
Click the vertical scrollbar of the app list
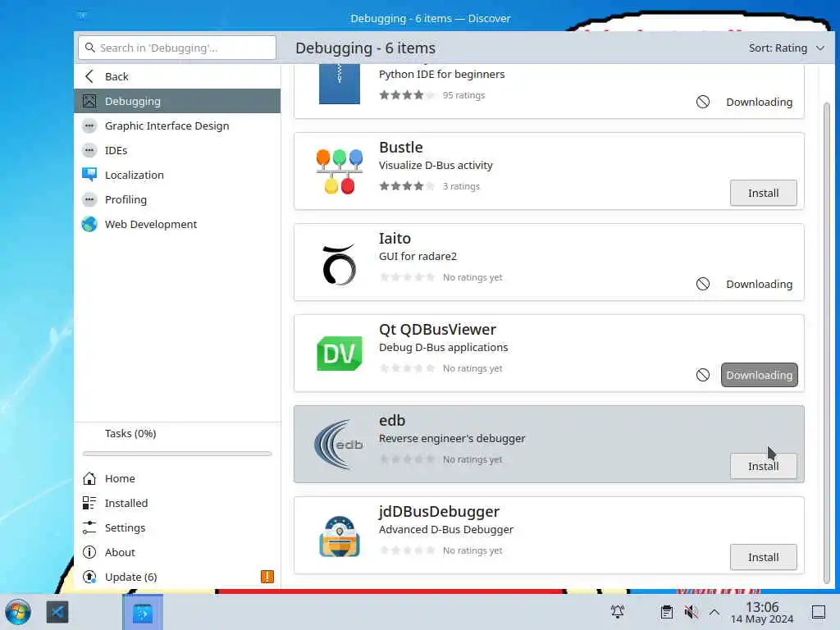[x=827, y=343]
